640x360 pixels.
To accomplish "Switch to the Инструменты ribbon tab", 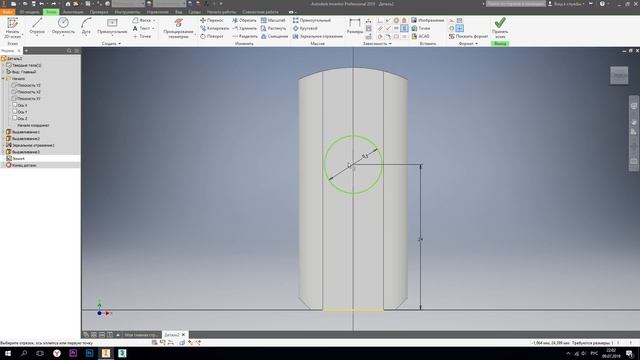I will coord(127,12).
